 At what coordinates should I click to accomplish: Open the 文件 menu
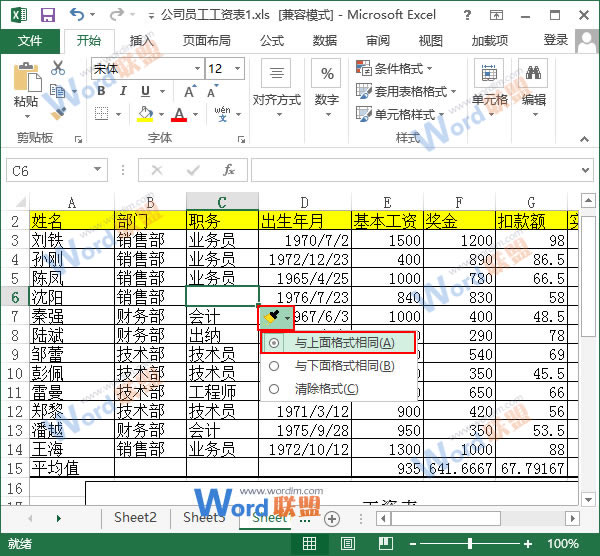[30, 41]
